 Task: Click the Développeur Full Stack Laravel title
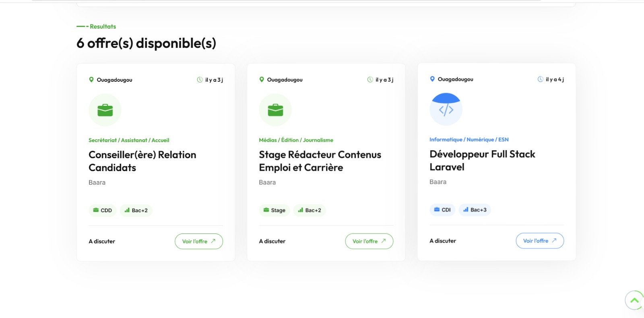coord(482,161)
